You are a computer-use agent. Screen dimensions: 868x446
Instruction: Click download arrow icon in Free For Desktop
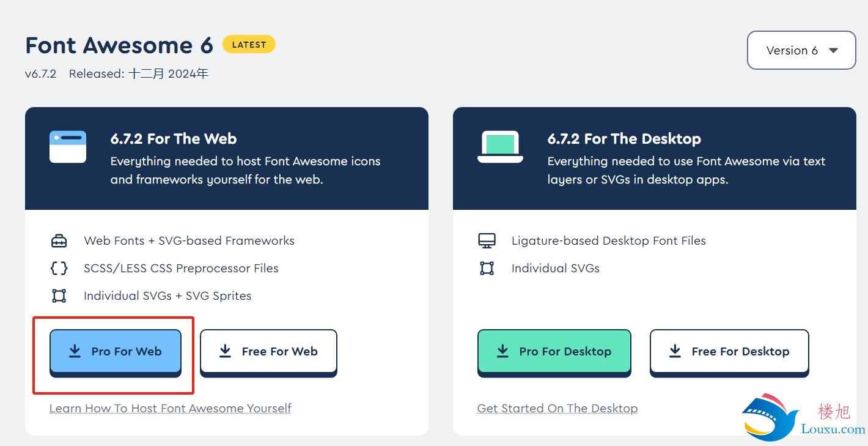[x=675, y=351]
